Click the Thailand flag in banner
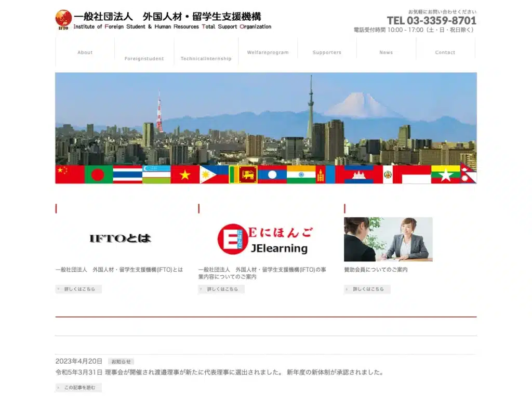Viewport: 532px width, 399px height. point(128,175)
